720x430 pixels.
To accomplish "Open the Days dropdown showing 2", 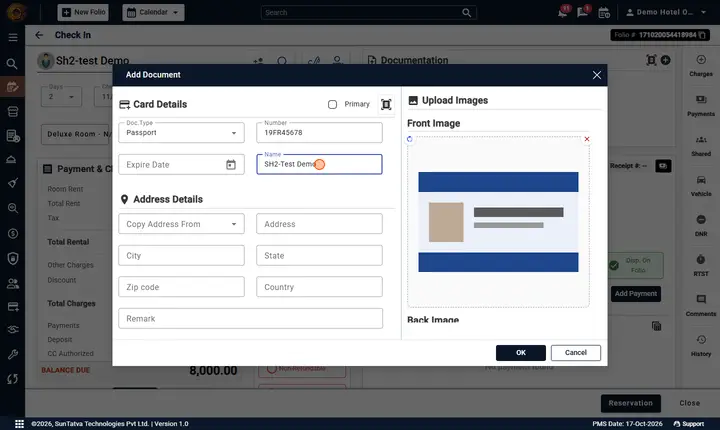I will click(x=61, y=96).
